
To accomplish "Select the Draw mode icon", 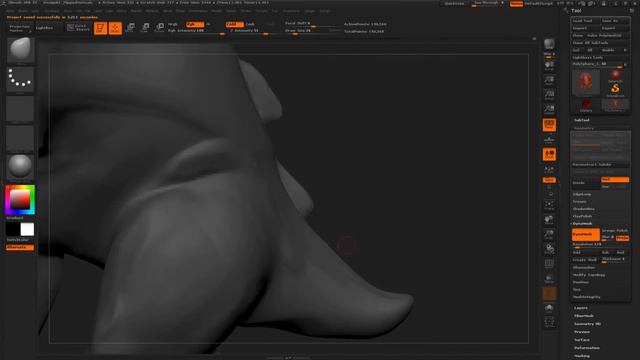I will point(115,28).
